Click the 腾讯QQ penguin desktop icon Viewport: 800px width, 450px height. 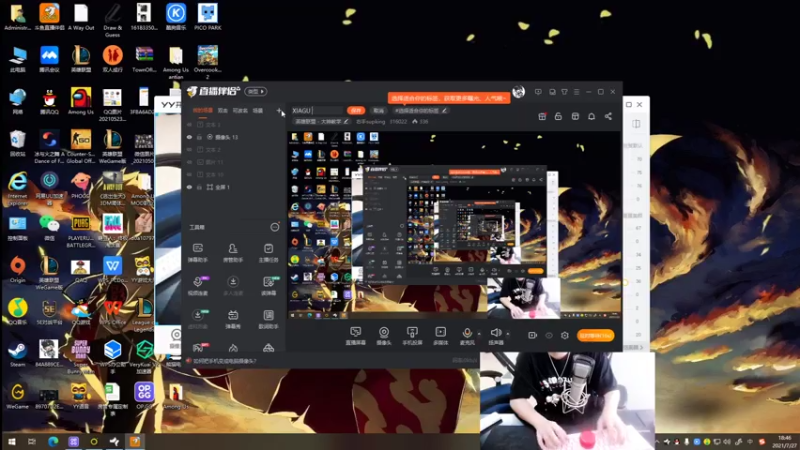tap(49, 101)
